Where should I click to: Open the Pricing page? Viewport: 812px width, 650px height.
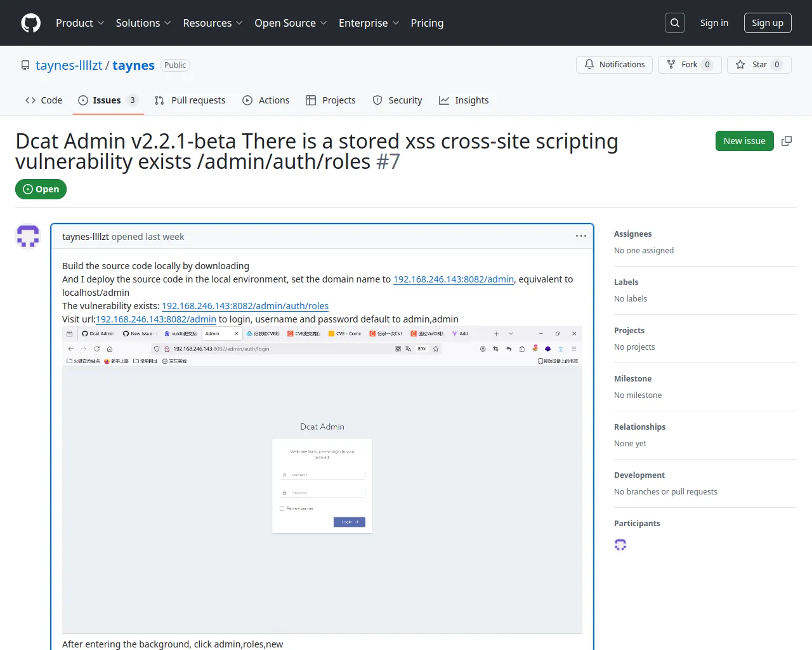point(427,23)
